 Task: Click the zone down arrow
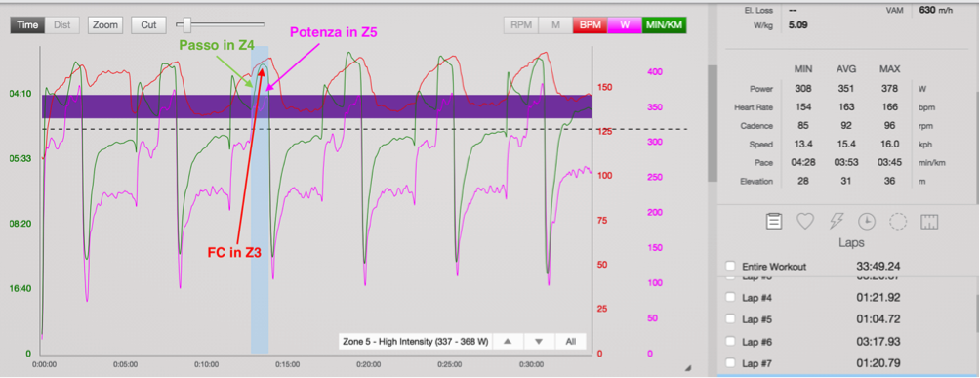pyautogui.click(x=539, y=342)
